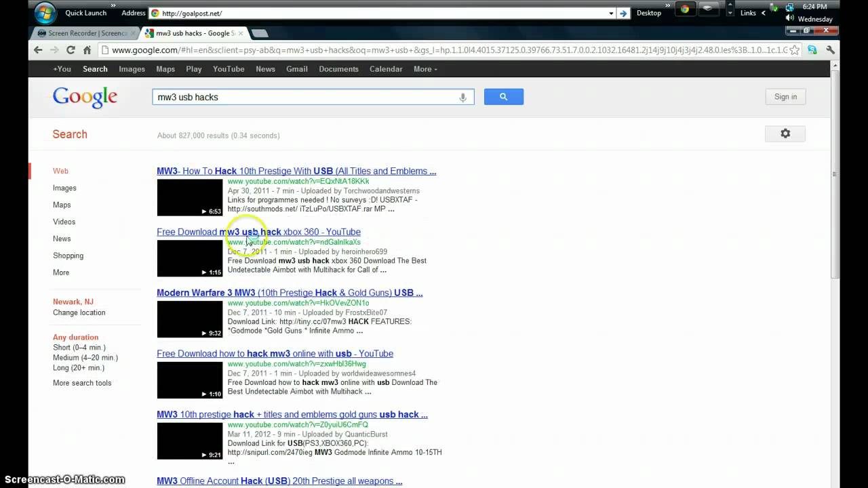Select Long (20+ min.) duration filter
868x488 pixels.
click(x=79, y=367)
